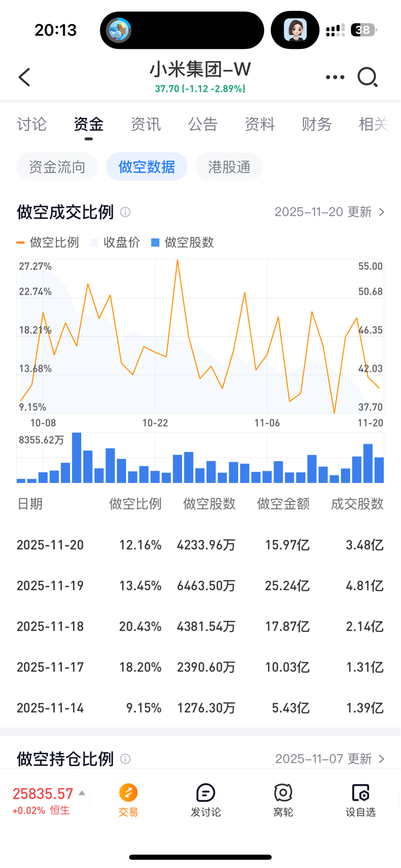Tap the 小米集团-W stock title

[200, 69]
